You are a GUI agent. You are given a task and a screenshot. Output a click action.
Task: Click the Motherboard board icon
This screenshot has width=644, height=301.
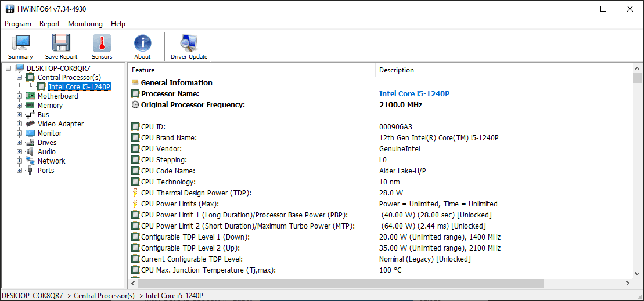coord(30,96)
